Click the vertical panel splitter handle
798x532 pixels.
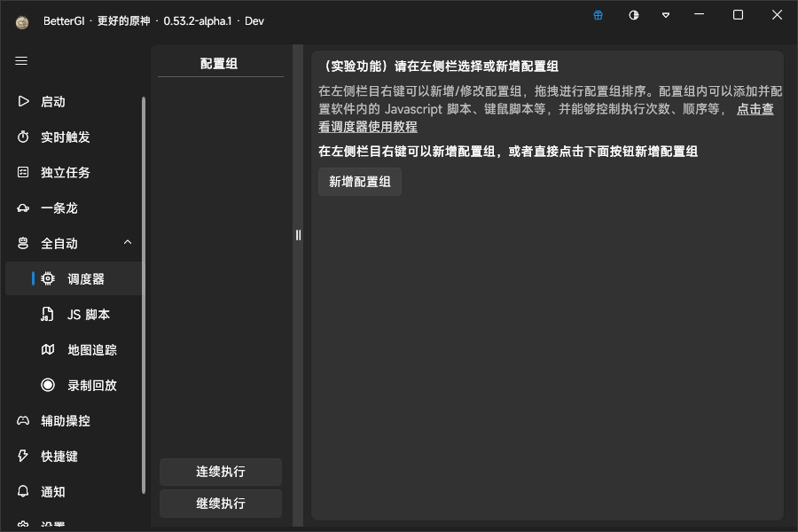[x=299, y=235]
